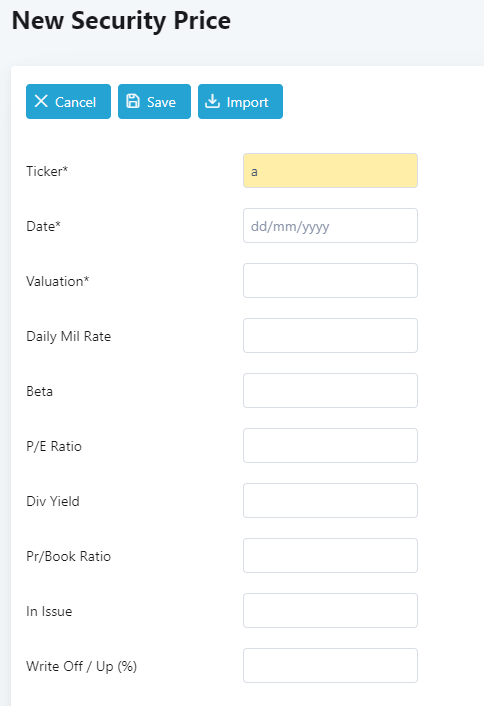Click the Date* field label

tap(43, 226)
